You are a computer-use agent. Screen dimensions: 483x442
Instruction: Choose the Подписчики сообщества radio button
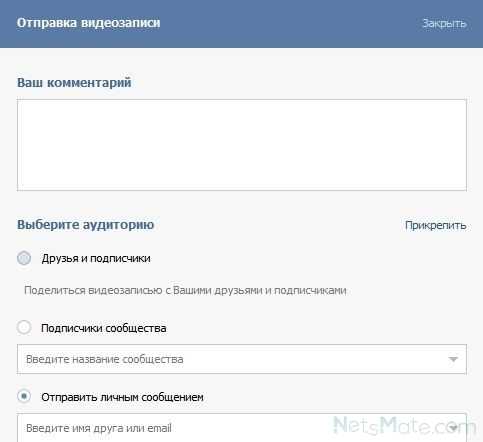tap(24, 327)
